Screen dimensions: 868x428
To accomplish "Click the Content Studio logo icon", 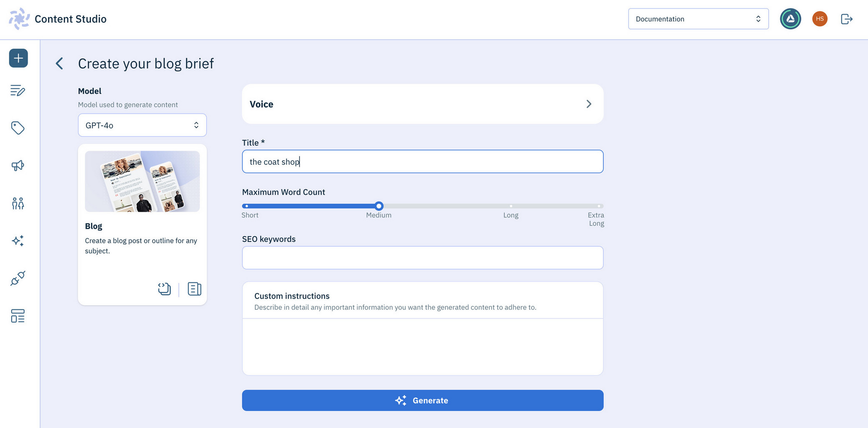I will [19, 19].
